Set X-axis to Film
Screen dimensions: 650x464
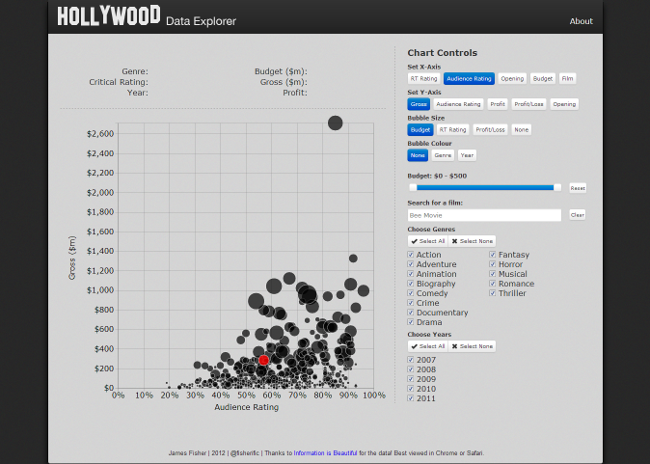pos(567,79)
